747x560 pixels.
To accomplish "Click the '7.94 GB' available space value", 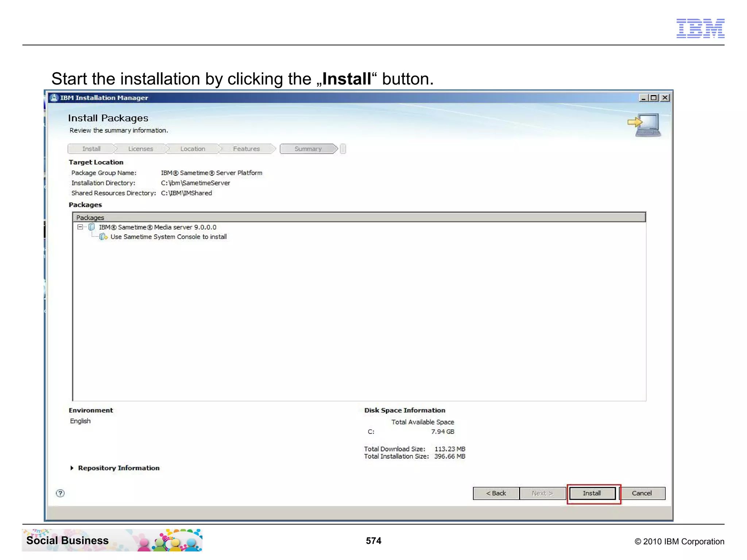I will click(442, 432).
